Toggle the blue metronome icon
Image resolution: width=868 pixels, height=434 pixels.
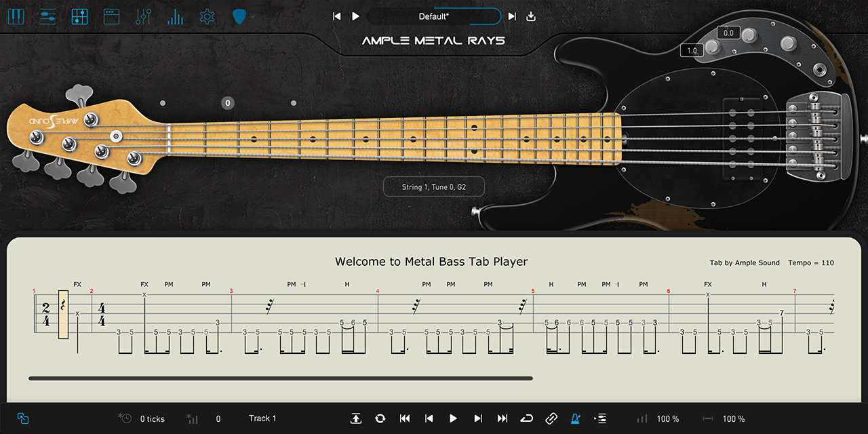pos(575,418)
